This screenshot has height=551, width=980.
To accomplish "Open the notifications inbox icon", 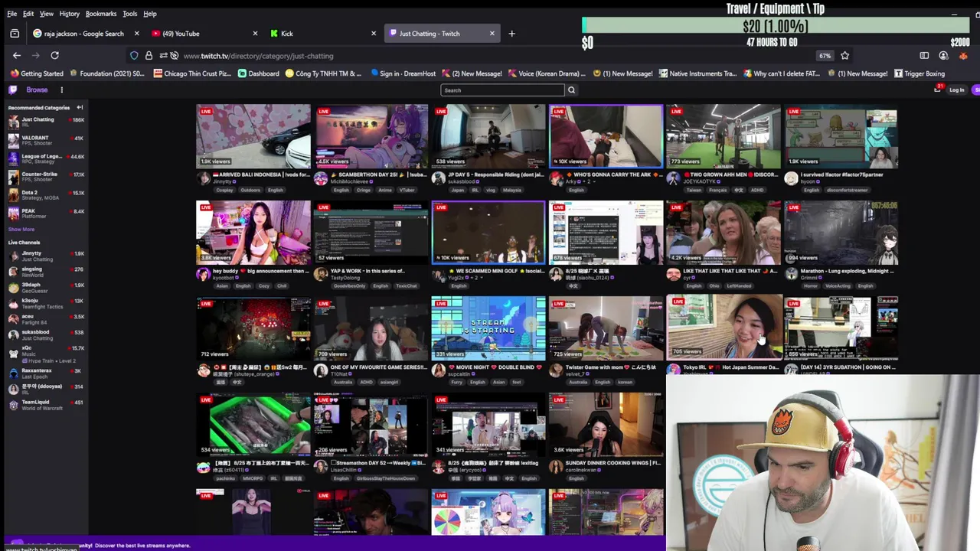I will [x=937, y=90].
